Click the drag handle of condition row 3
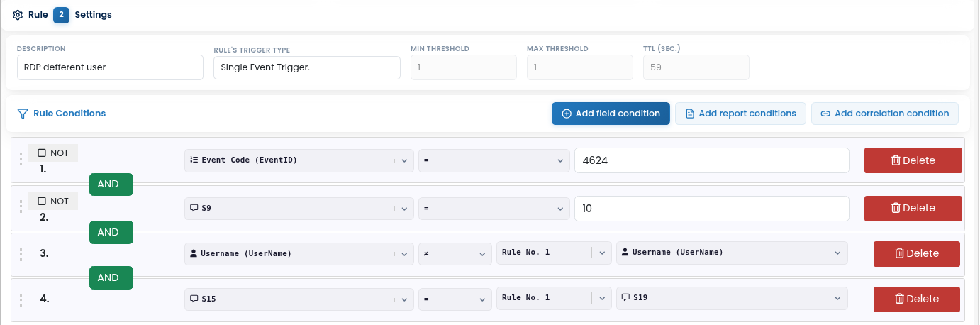Screen dimensions: 980x325 (21, 253)
